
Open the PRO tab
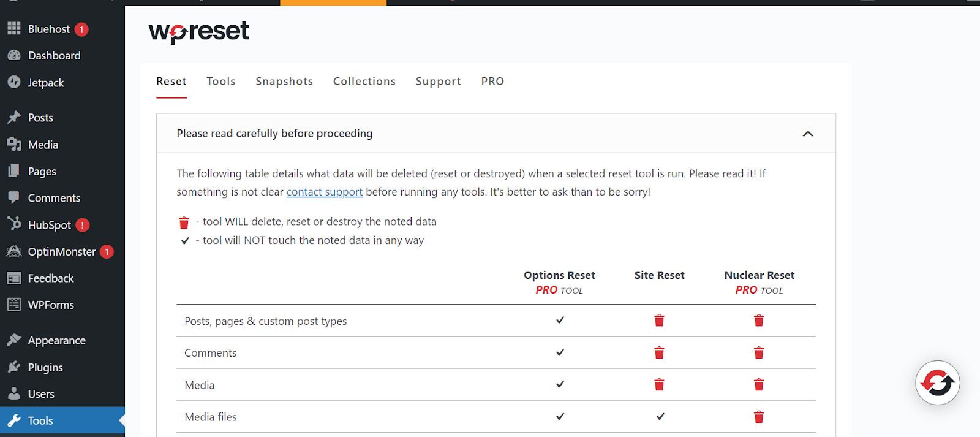click(x=492, y=82)
